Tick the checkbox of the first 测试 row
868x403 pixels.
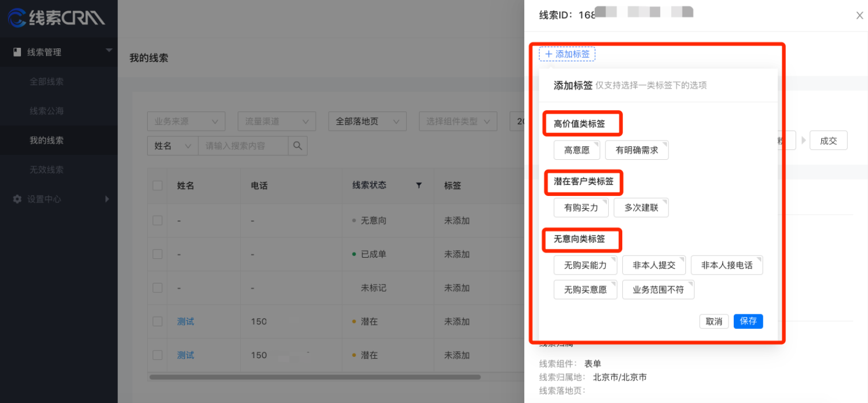[157, 321]
